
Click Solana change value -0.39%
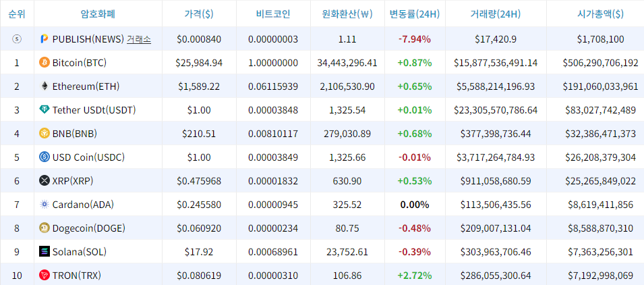[415, 252]
